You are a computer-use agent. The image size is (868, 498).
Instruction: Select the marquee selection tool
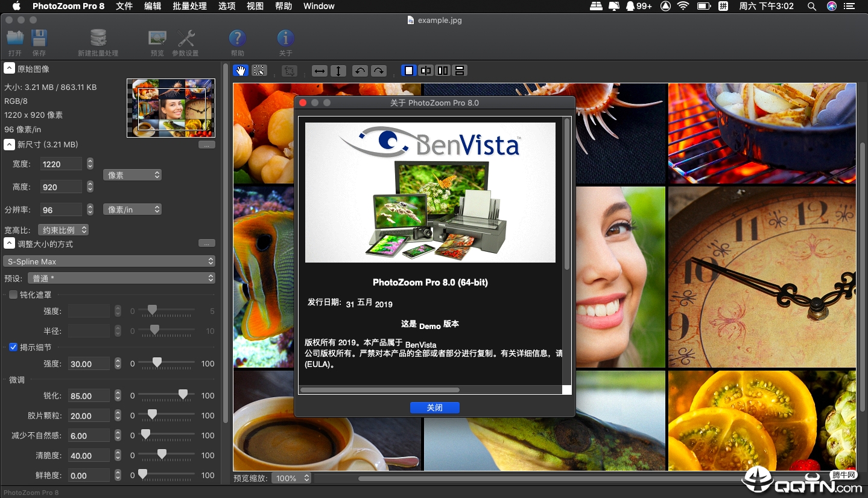coord(259,71)
